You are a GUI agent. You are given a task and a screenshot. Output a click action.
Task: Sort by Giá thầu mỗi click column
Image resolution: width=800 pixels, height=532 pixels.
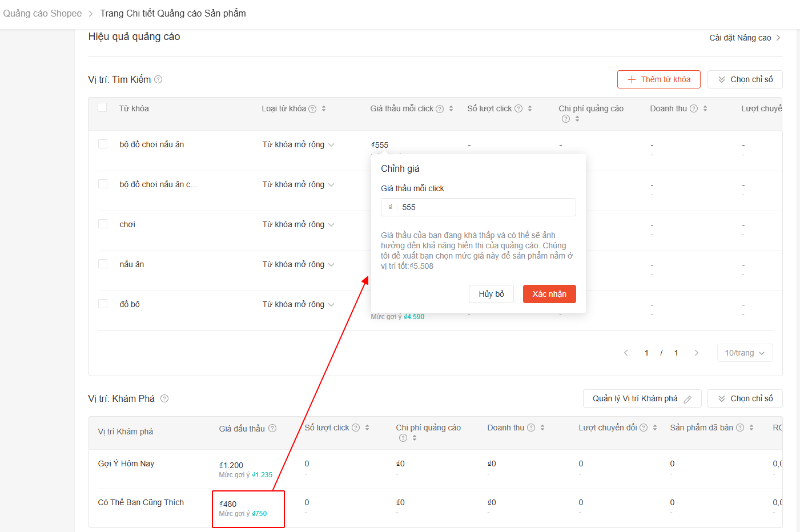tap(451, 108)
